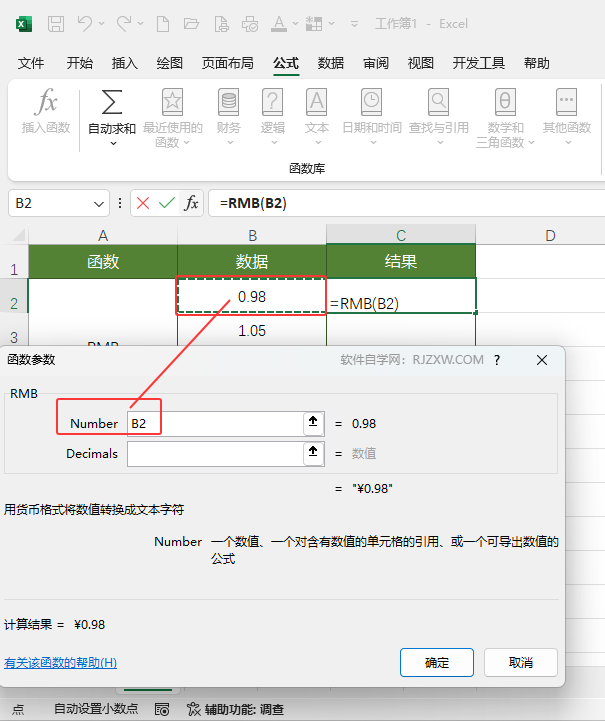Select column A header

103,235
